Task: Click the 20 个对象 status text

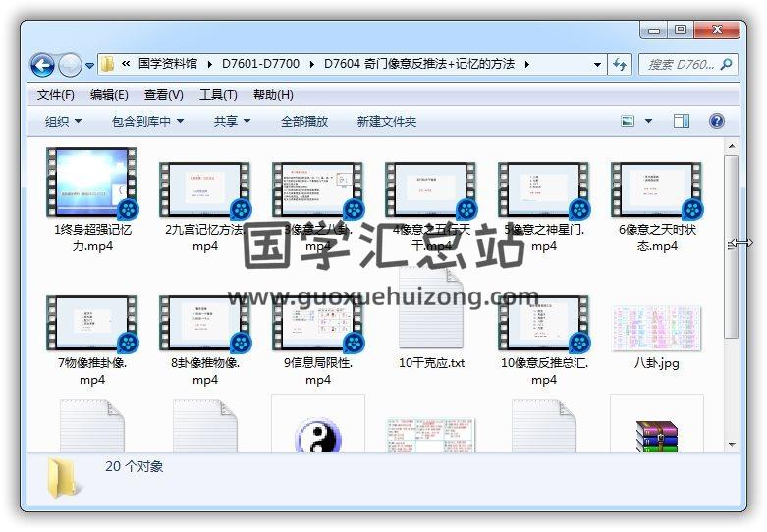Action: (x=134, y=466)
